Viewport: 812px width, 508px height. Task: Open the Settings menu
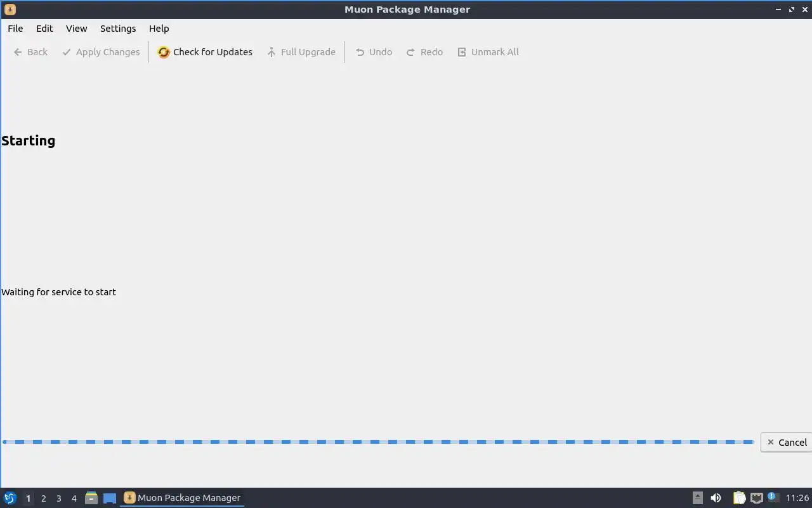(x=118, y=29)
